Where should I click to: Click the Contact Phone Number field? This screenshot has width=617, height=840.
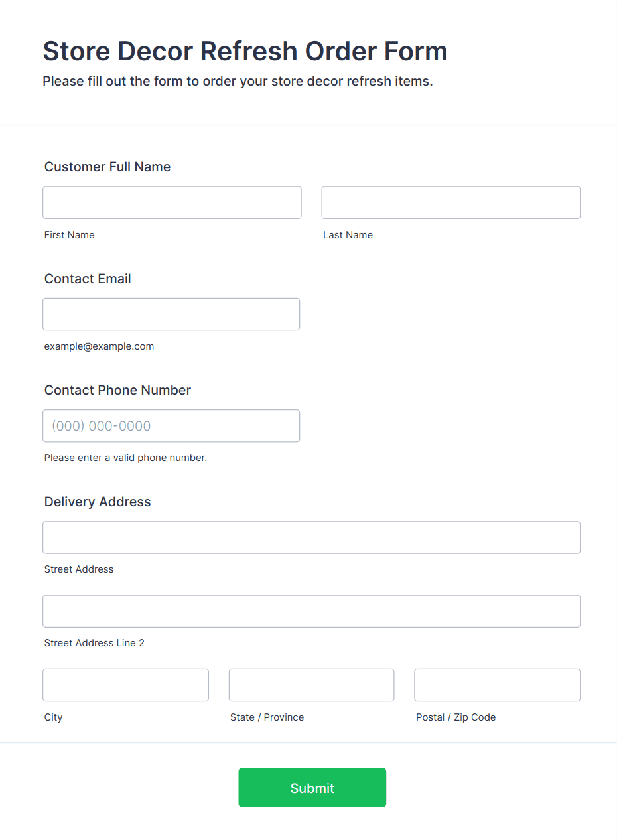(x=171, y=426)
